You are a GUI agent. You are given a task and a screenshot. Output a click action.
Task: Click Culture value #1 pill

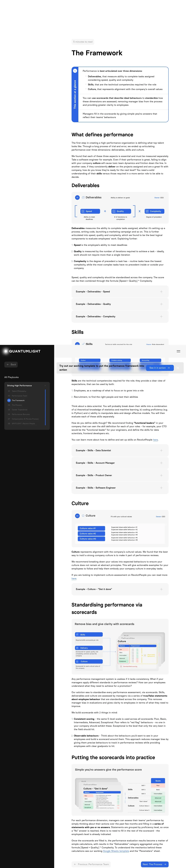92,528
